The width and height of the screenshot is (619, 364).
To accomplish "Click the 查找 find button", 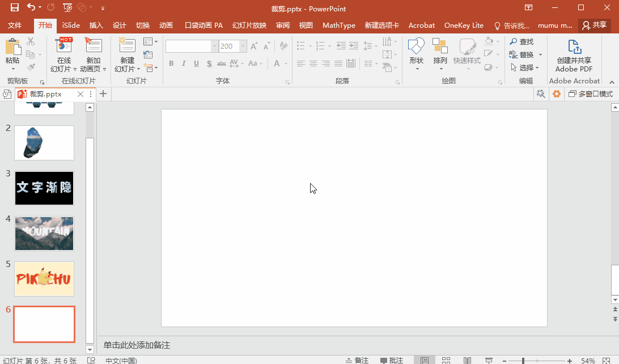I will click(522, 42).
